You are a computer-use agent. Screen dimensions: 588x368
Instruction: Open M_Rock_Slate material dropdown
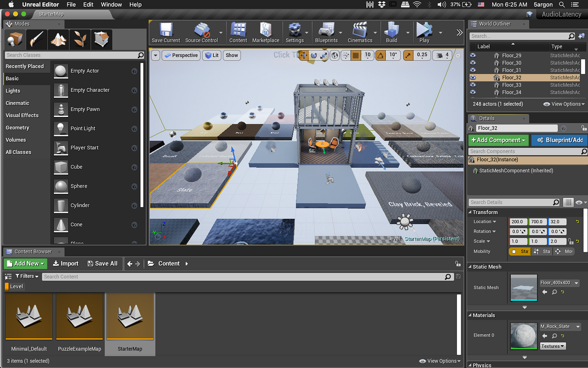[x=560, y=326]
